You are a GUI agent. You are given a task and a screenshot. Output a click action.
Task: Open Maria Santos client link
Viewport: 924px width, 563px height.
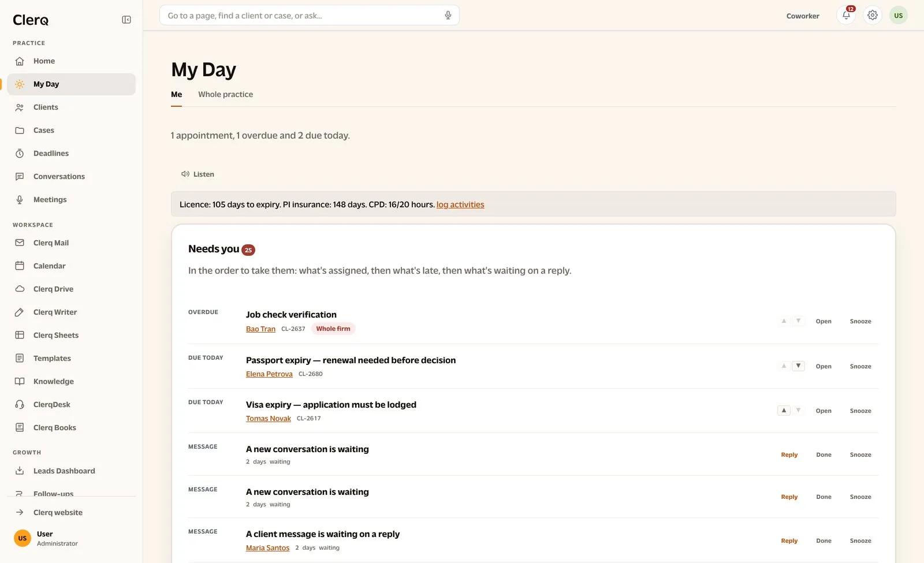(267, 548)
